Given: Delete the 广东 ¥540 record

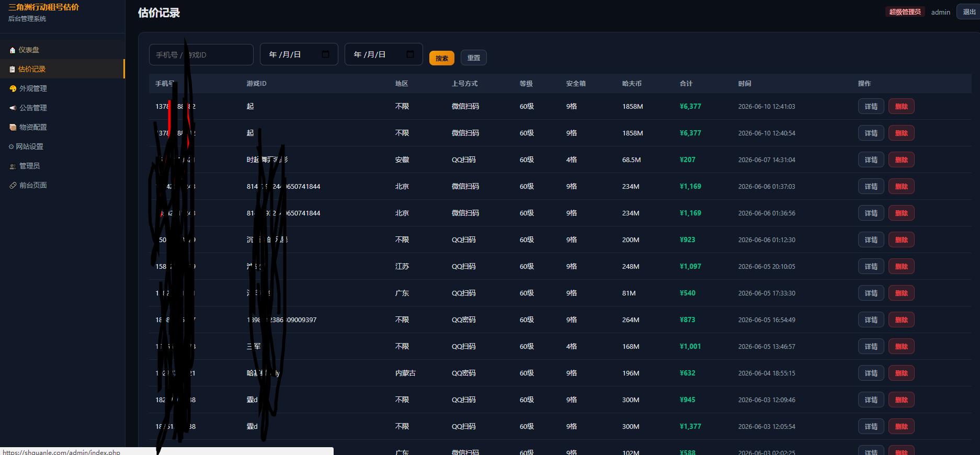Looking at the screenshot, I should 902,293.
